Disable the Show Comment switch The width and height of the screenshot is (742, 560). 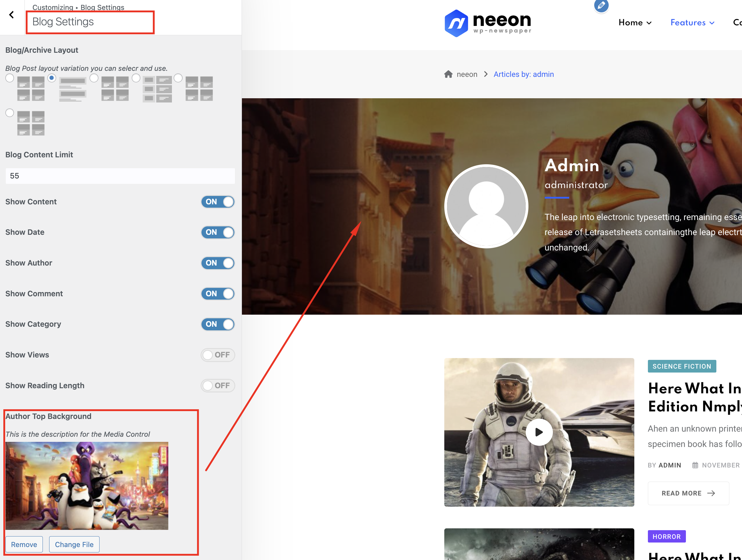point(218,294)
